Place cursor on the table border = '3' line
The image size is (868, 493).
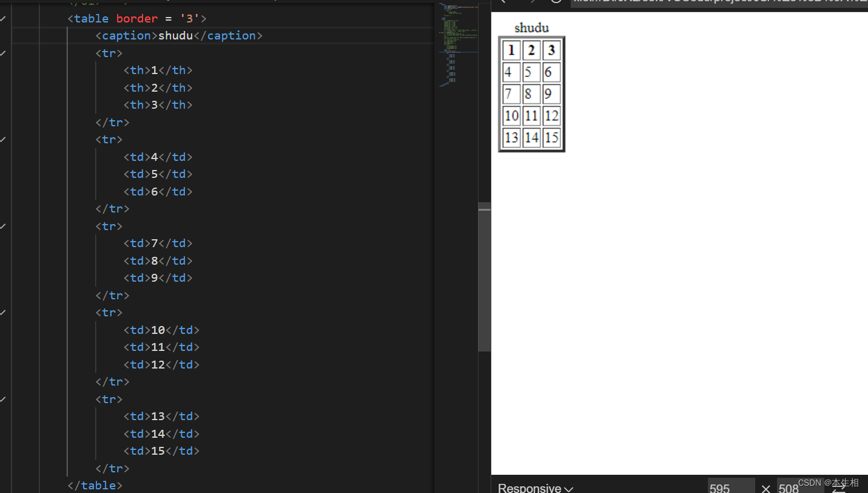point(137,19)
